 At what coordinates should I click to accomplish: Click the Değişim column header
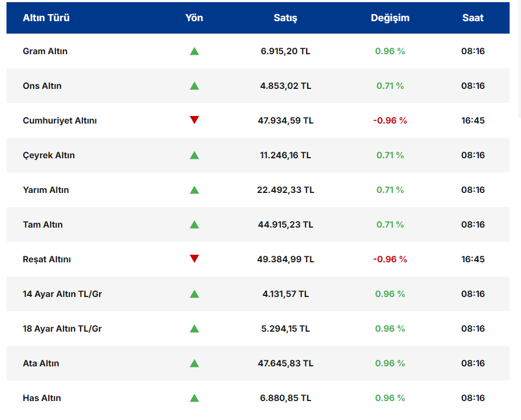tap(390, 18)
